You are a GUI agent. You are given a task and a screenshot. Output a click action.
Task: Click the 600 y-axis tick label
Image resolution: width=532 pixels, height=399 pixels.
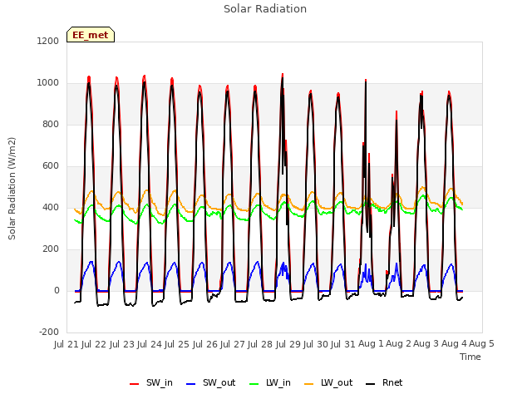click(x=51, y=166)
